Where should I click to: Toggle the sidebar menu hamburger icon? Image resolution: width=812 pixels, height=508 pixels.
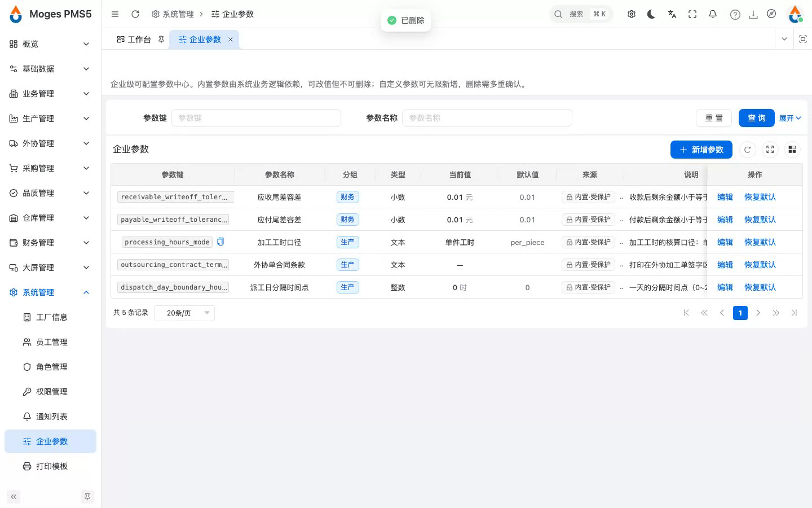point(115,14)
